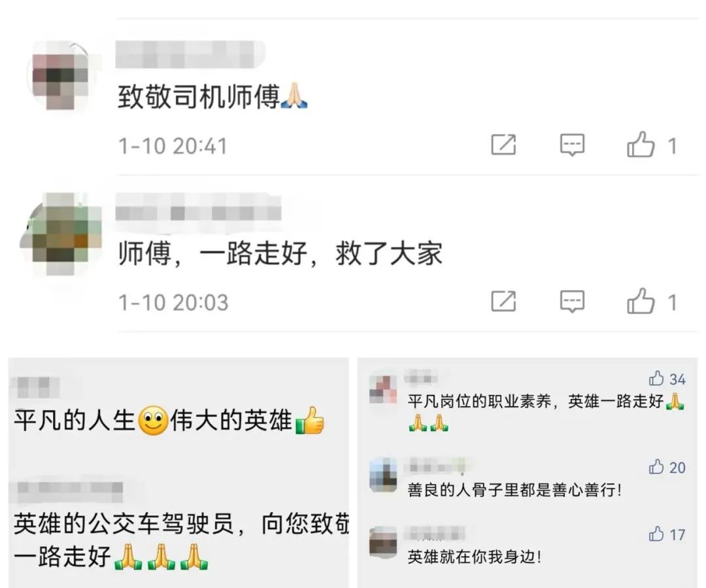
Task: Open avatar of 师傅，一路走好 commenter
Action: pos(61,233)
